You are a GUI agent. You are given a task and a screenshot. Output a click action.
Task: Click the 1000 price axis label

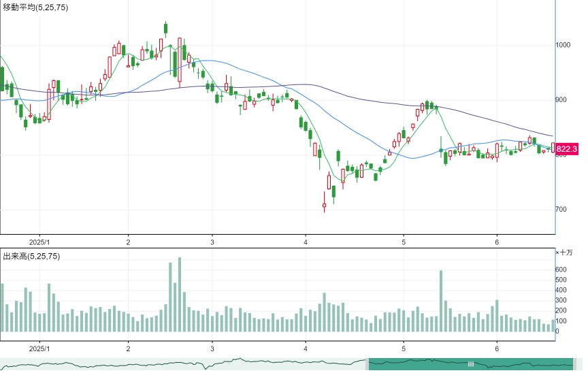tap(563, 45)
